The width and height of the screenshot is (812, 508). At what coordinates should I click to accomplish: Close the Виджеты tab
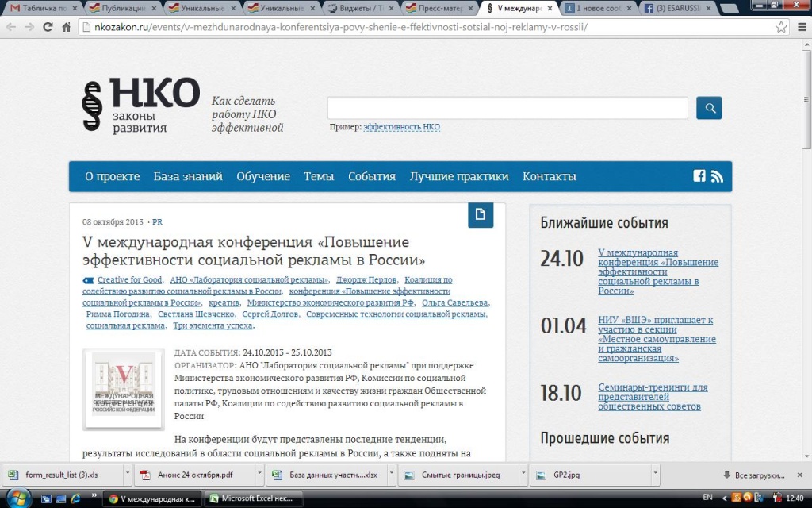click(x=391, y=8)
